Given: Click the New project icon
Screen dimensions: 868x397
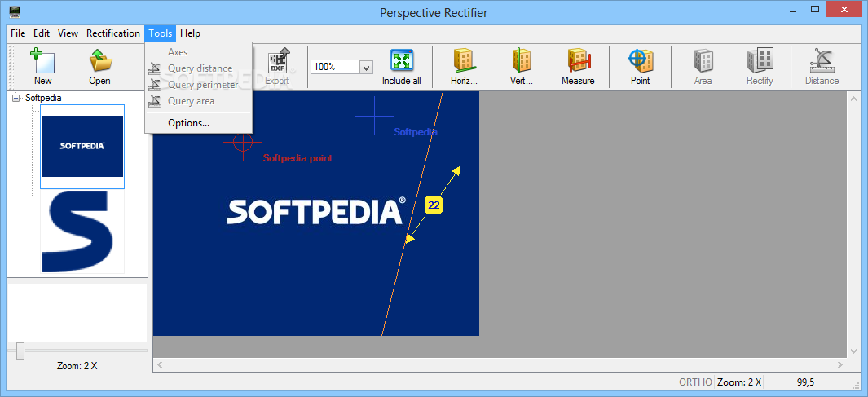Looking at the screenshot, I should coord(42,60).
